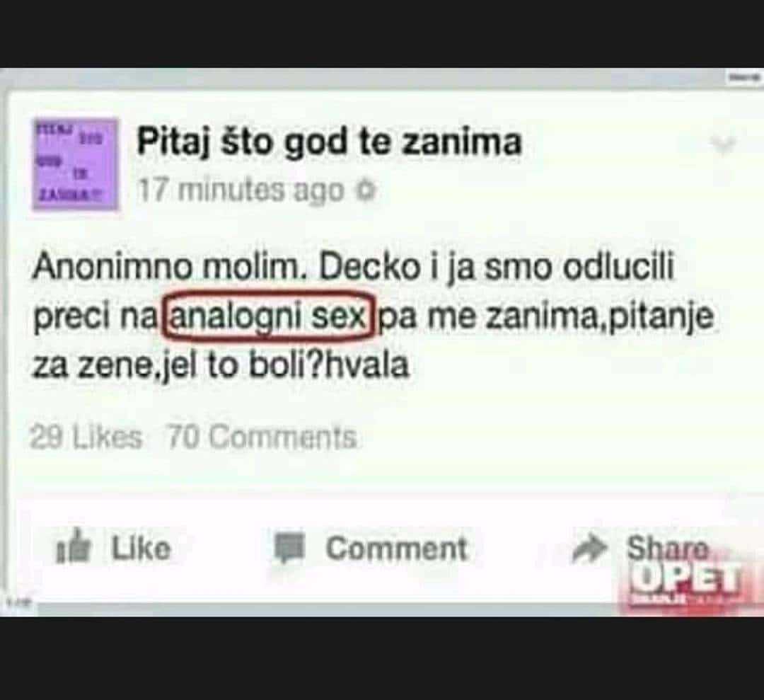Click the Share arrow icon
This screenshot has width=764, height=700.
(x=589, y=548)
